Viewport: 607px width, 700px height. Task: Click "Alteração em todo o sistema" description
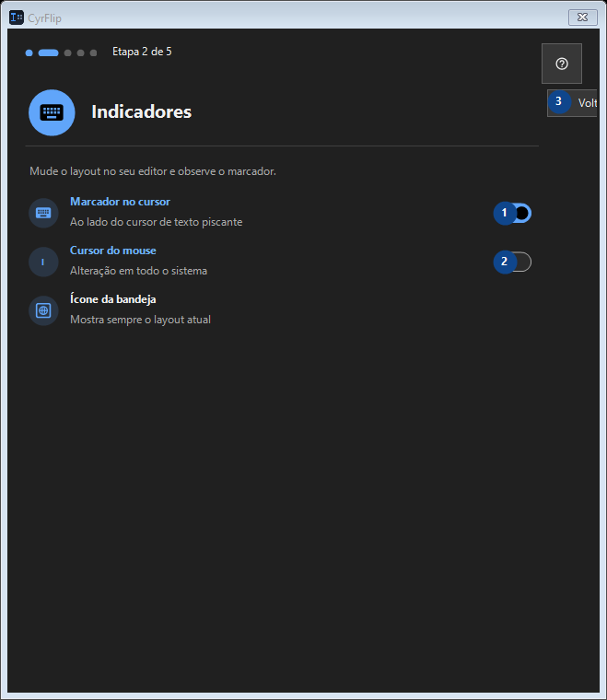[x=138, y=271]
